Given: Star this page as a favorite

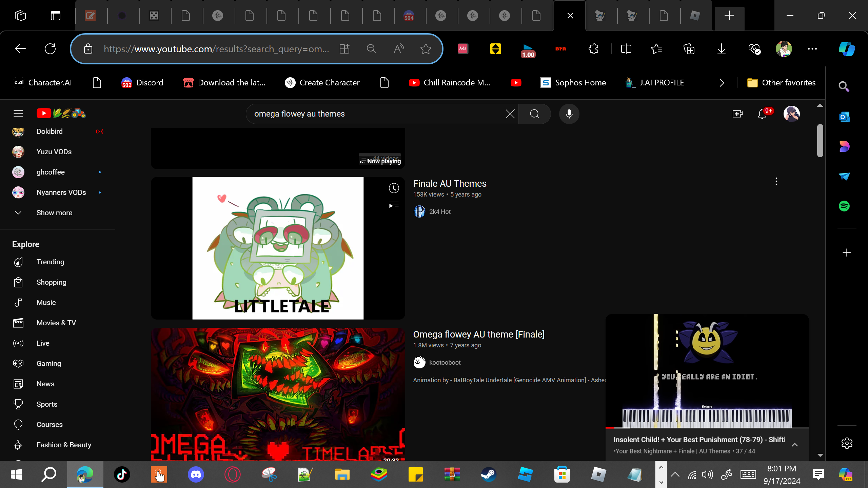Looking at the screenshot, I should [426, 49].
